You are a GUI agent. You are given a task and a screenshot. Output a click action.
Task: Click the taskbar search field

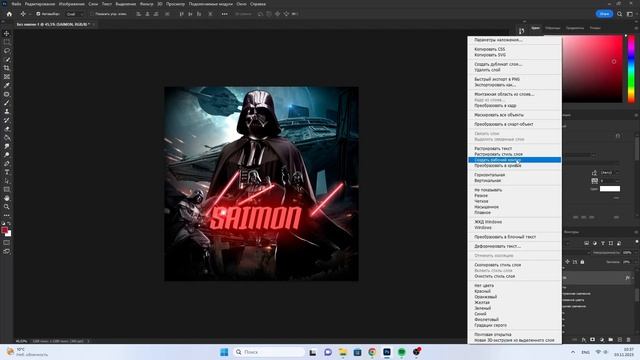click(x=269, y=352)
